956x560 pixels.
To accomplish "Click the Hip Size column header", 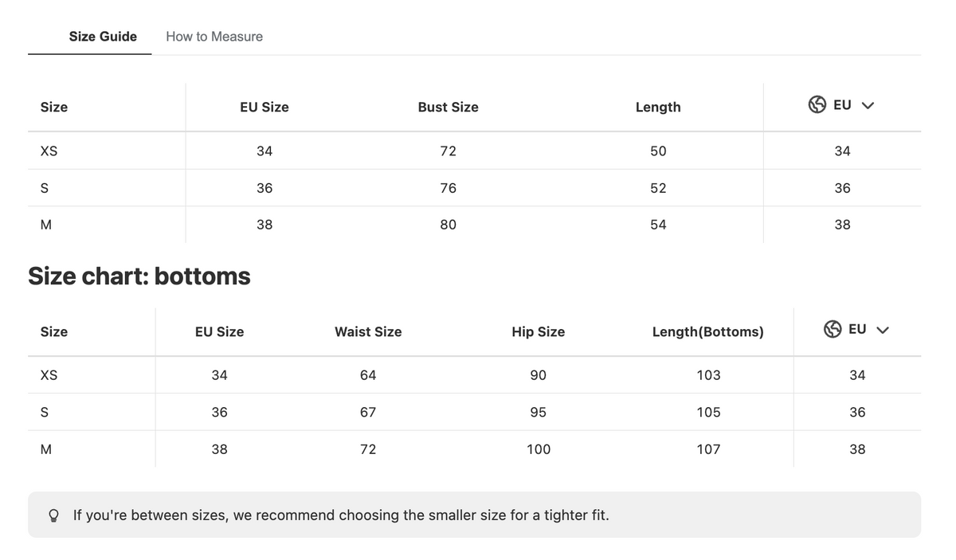I will click(539, 332).
